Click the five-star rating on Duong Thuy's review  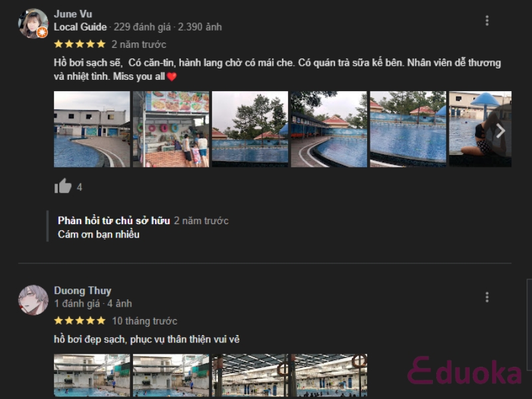click(80, 321)
